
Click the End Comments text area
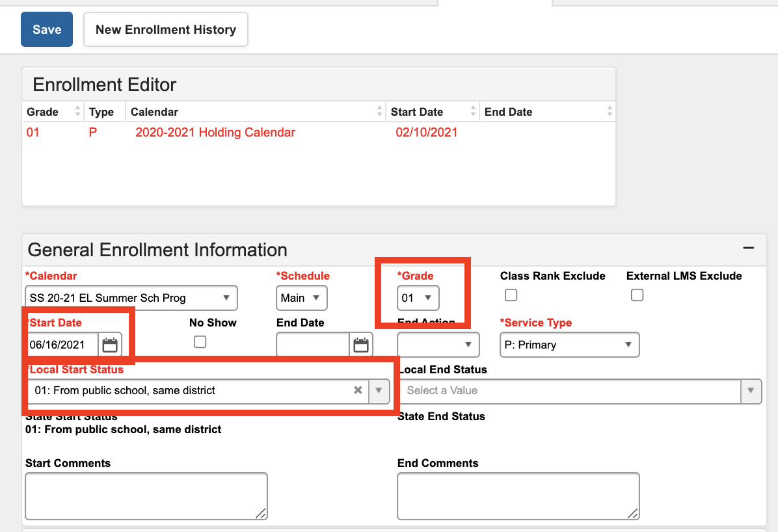pyautogui.click(x=518, y=496)
